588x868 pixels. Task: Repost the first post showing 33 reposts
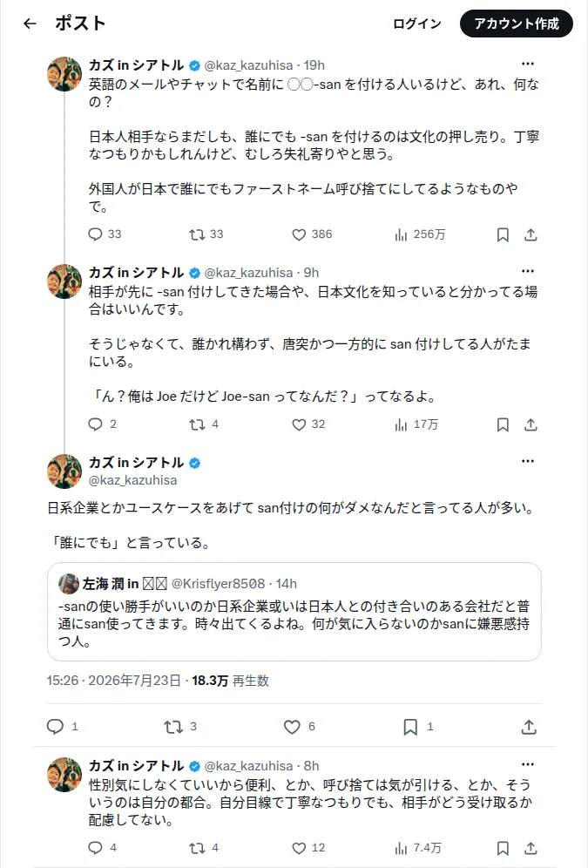click(206, 234)
